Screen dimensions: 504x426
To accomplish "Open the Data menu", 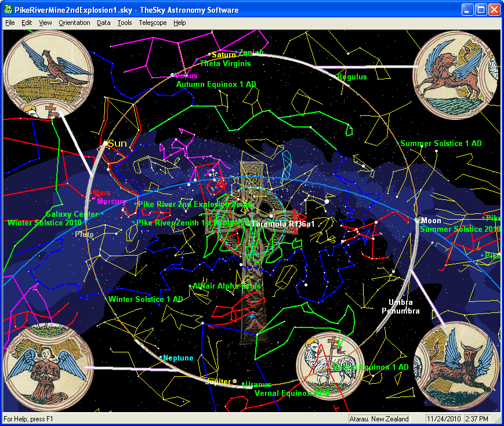I will pyautogui.click(x=103, y=23).
